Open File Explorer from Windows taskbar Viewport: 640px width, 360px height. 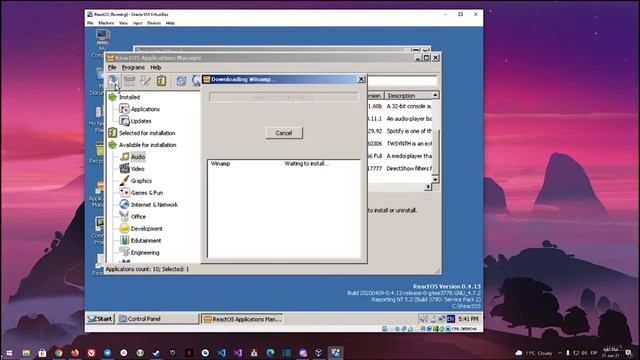point(26,353)
